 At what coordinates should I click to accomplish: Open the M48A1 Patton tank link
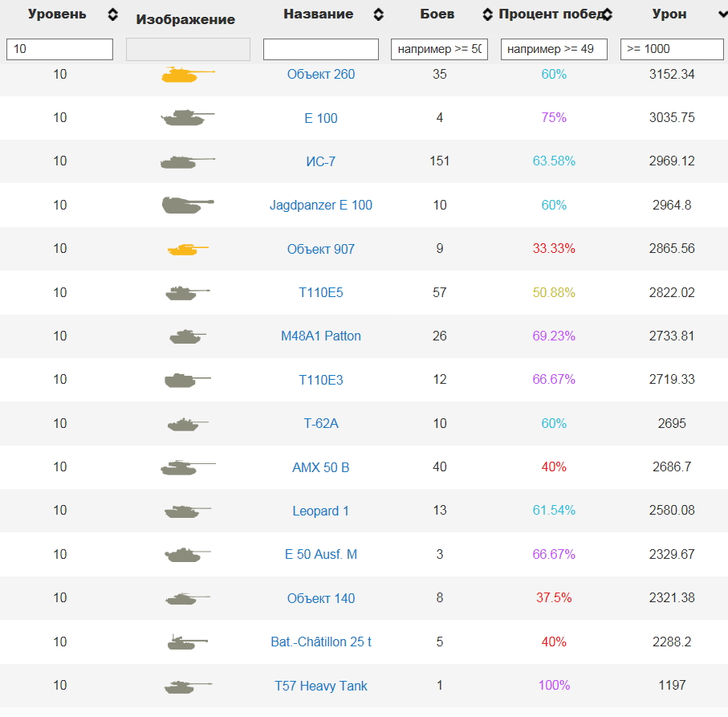click(x=321, y=336)
